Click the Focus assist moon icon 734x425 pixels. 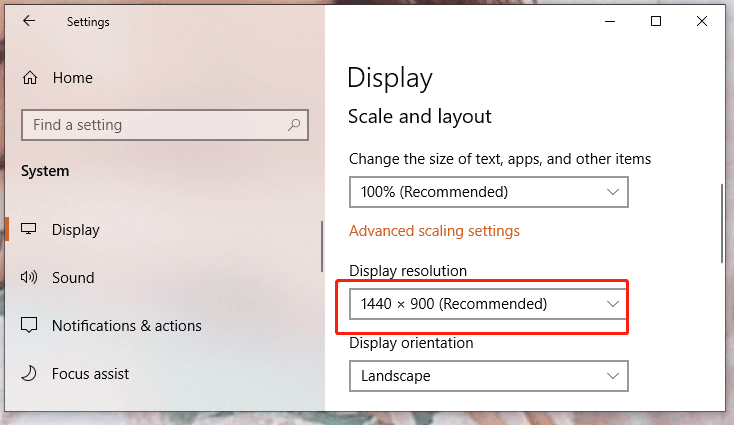point(29,373)
